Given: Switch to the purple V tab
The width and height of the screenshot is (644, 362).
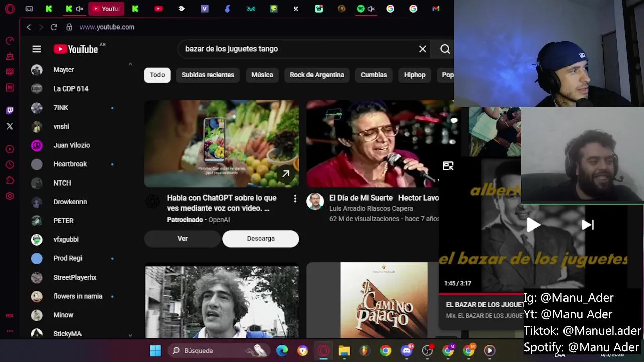Looking at the screenshot, I should tap(204, 9).
